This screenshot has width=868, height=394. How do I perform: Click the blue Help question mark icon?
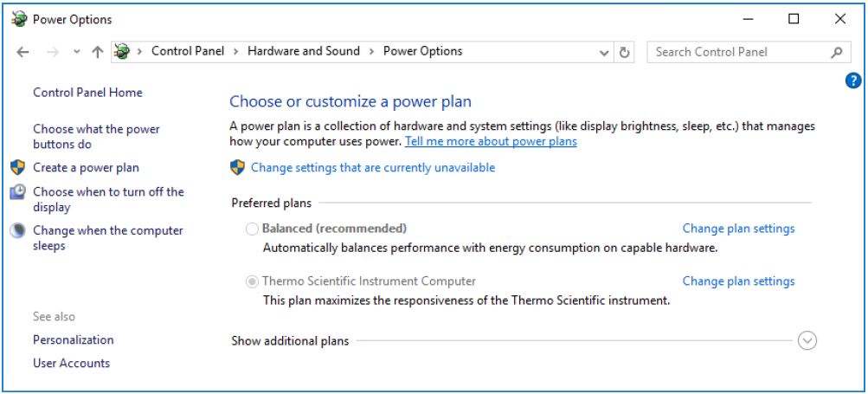coord(853,81)
